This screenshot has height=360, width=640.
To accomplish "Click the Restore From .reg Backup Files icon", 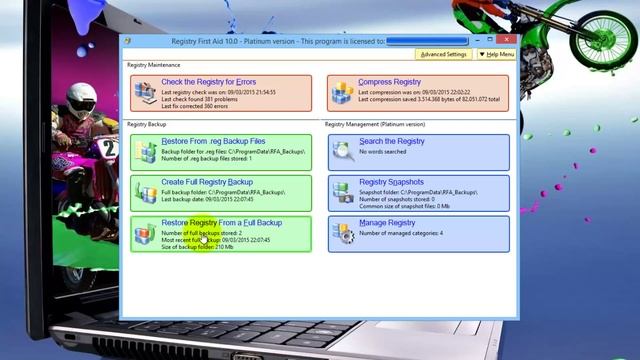I will tap(146, 152).
